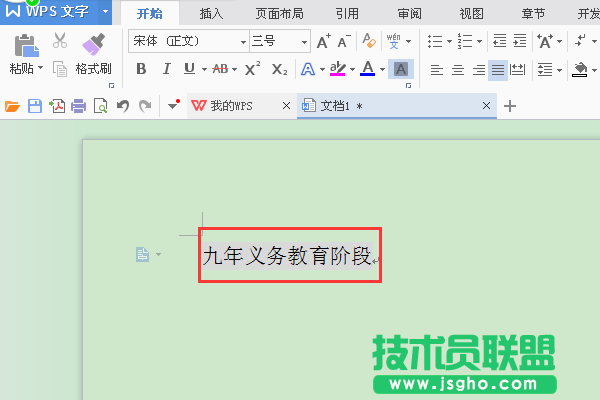Open the underline style dropdown arrow
Screen dimensions: 600x400
(204, 69)
